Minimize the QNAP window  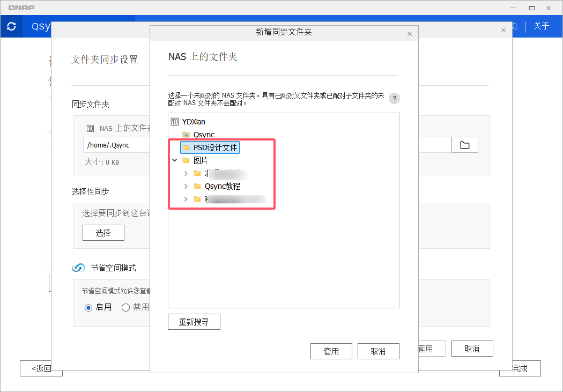pos(513,8)
